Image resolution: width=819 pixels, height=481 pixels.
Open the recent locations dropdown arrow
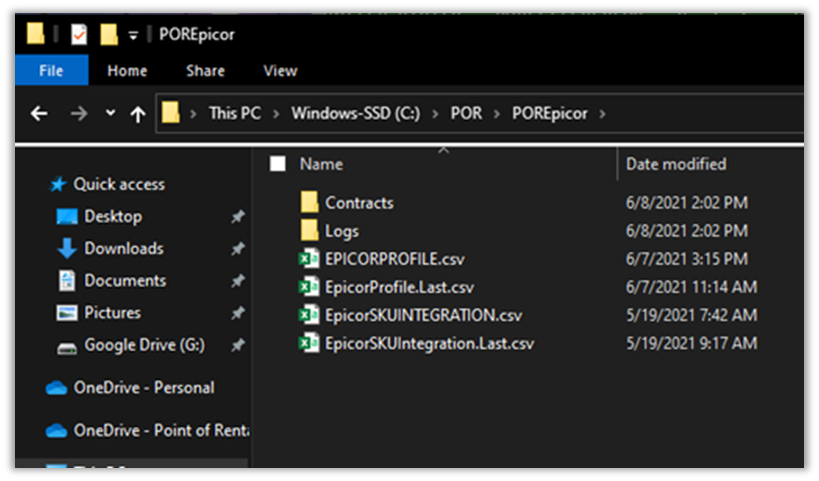point(109,114)
